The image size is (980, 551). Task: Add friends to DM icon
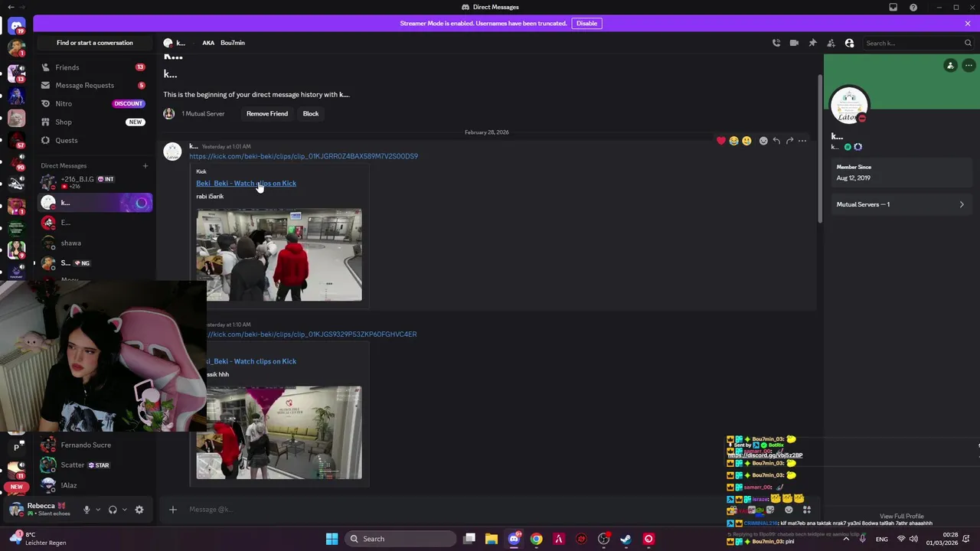[831, 43]
